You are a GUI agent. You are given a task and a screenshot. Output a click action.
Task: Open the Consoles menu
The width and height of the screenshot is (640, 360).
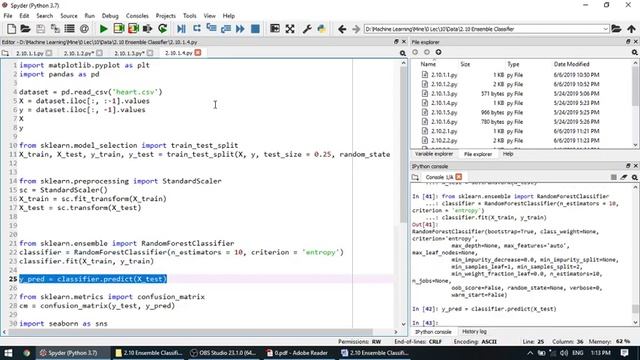click(137, 16)
